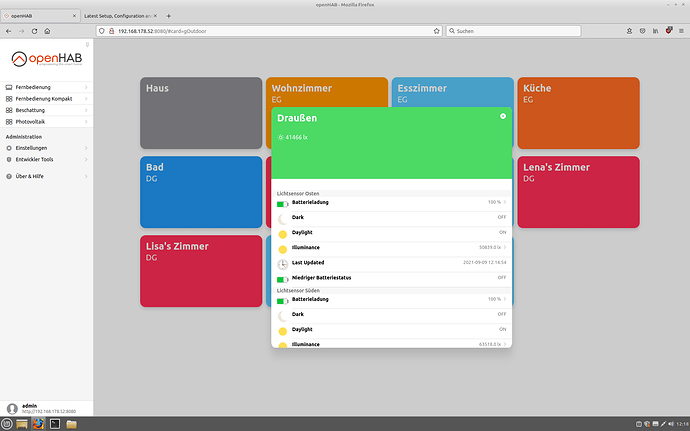
Task: Click the tracking protection shield in the address bar
Action: [x=102, y=31]
